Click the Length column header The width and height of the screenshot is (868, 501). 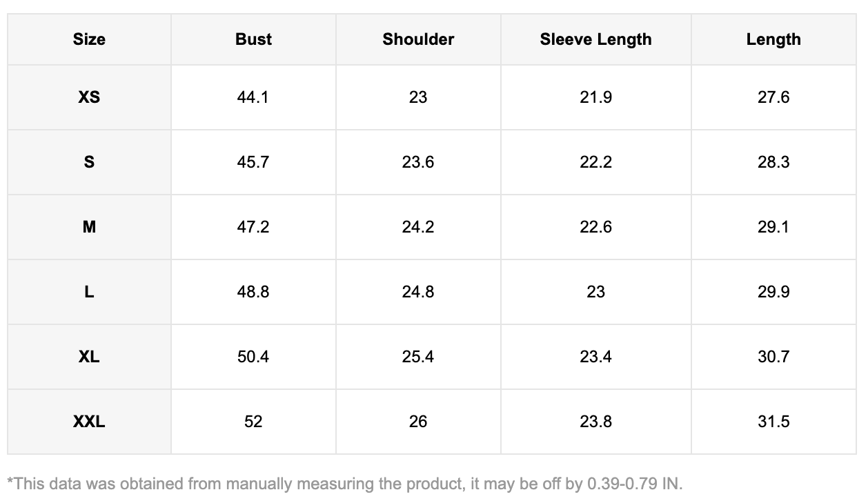[773, 39]
